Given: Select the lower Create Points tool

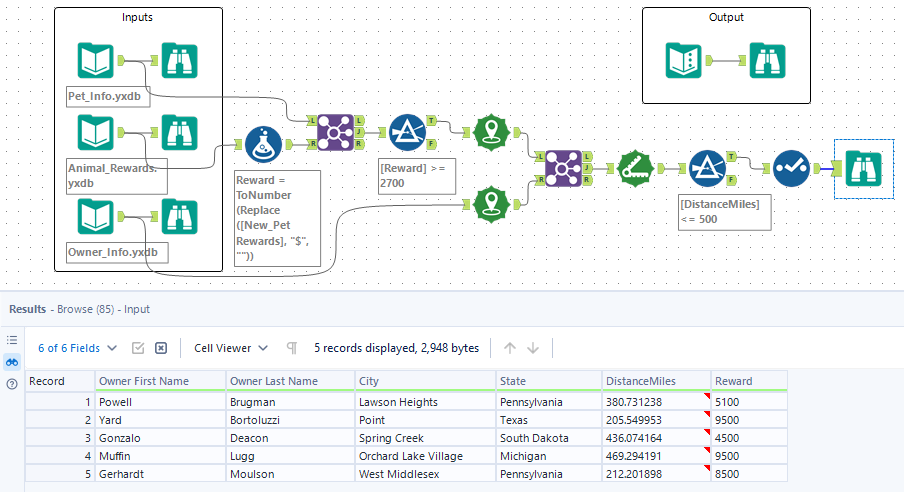Looking at the screenshot, I should coord(491,204).
